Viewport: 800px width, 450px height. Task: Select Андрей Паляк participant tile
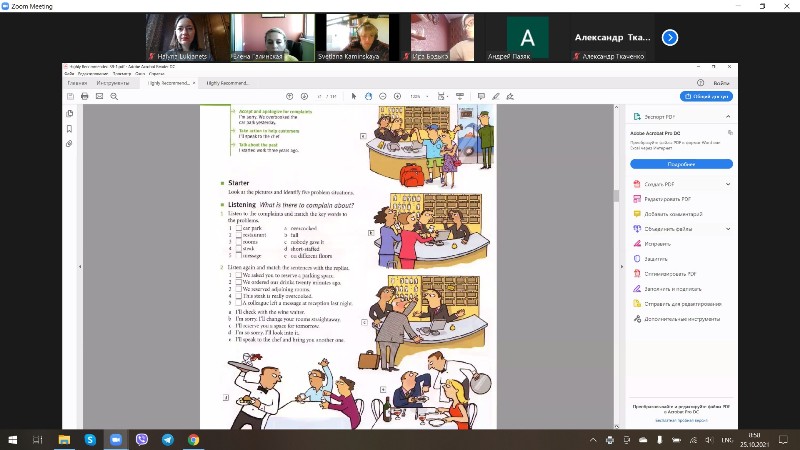coord(527,38)
